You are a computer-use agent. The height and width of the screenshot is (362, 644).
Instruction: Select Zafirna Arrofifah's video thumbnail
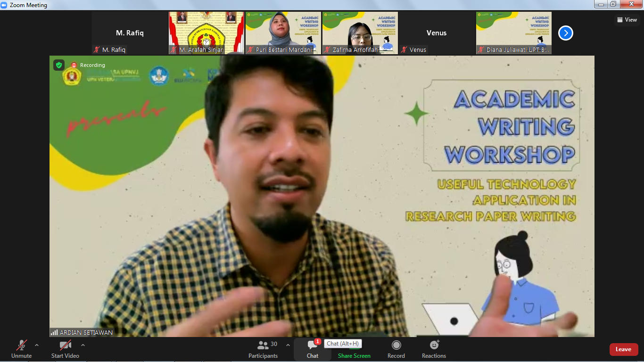360,32
